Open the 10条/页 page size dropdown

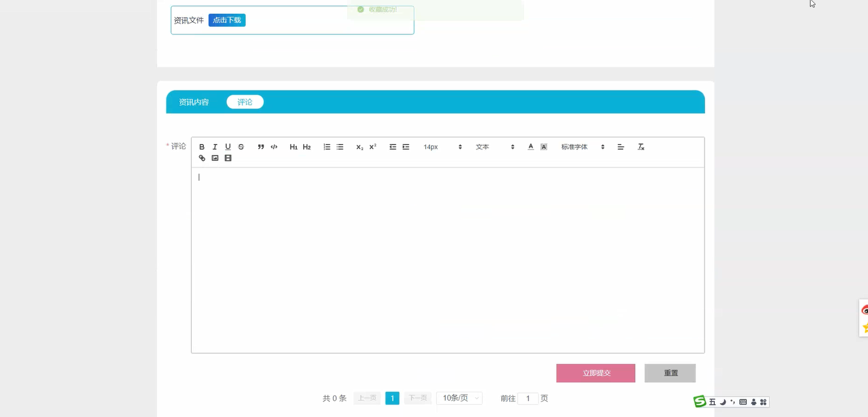coord(459,398)
